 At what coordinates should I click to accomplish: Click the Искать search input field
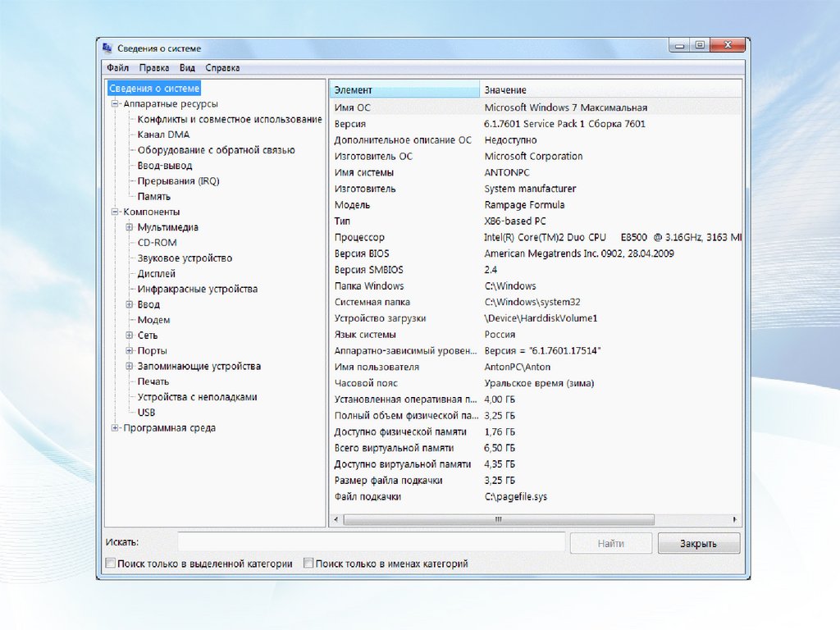pyautogui.click(x=372, y=542)
